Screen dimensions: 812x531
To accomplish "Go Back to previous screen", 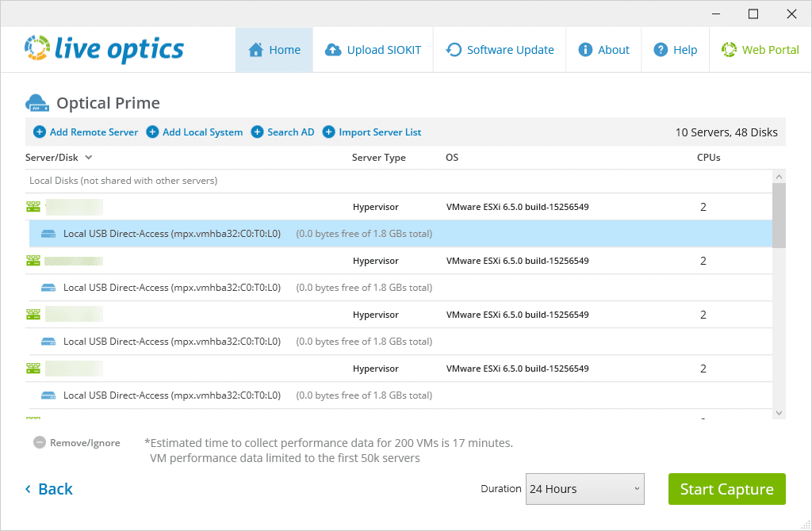I will pos(49,489).
